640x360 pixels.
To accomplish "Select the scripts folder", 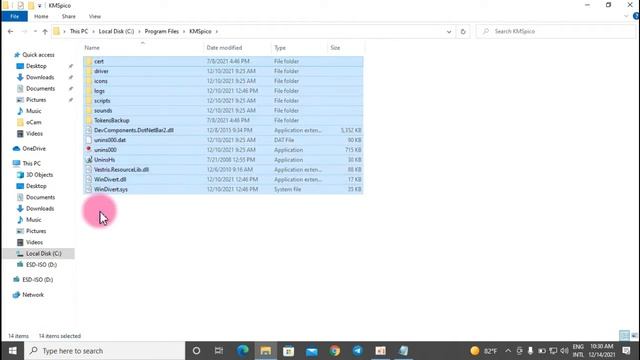I will tap(223, 100).
